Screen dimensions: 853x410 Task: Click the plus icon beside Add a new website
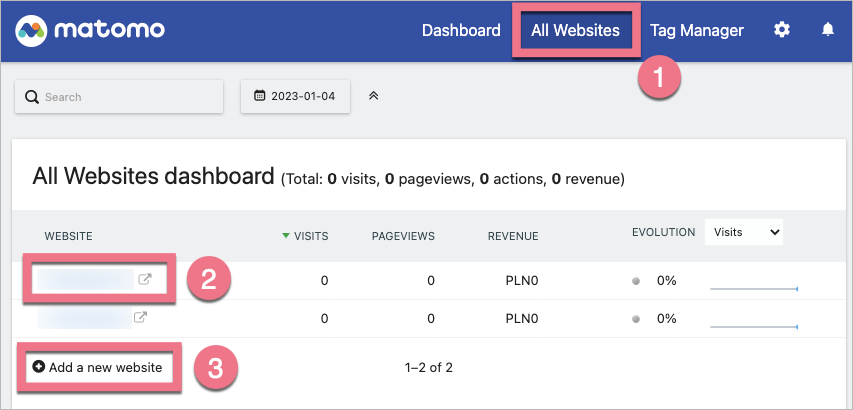pyautogui.click(x=39, y=367)
